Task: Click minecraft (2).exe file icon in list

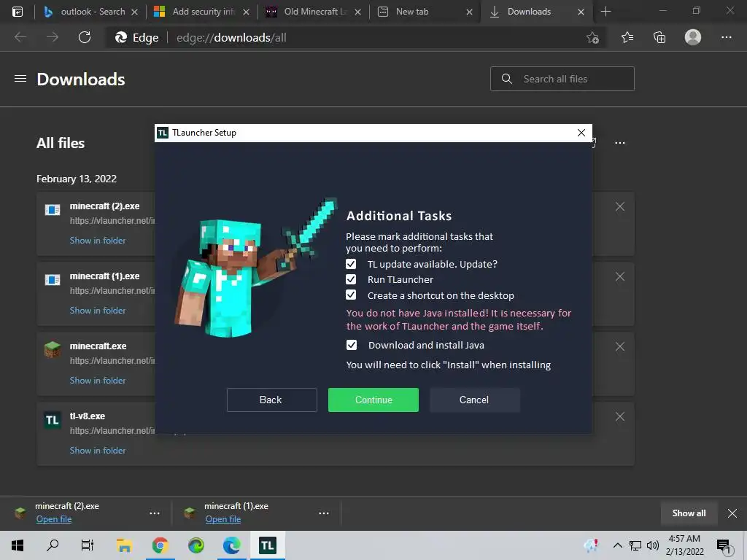Action: point(53,209)
